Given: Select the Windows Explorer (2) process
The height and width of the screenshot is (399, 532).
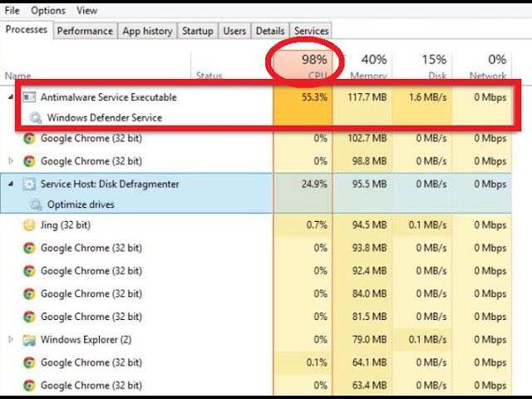Looking at the screenshot, I should 86,340.
